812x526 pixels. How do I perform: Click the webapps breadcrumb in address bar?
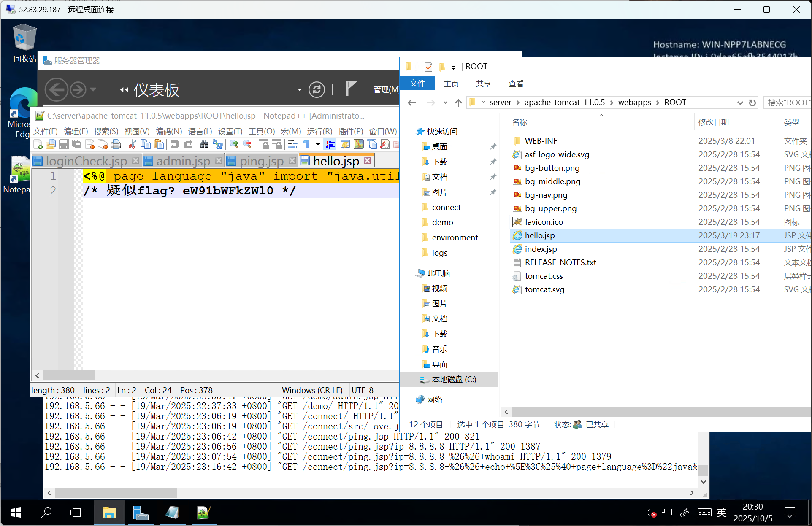point(634,103)
